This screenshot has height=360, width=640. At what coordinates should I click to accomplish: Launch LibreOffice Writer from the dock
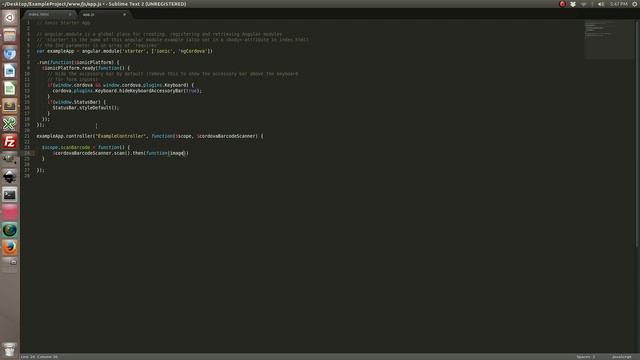point(9,71)
